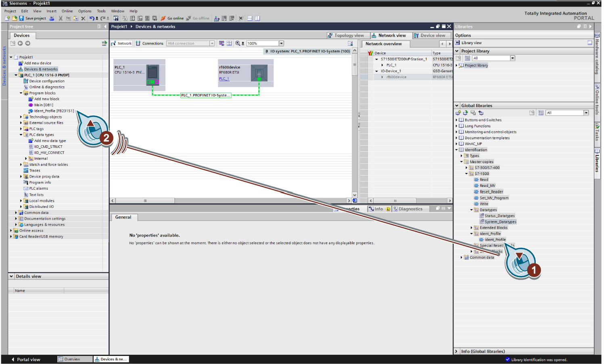Click the zoom magnifier in network toolbar
Viewport: 604px width, 364px height.
pos(238,43)
